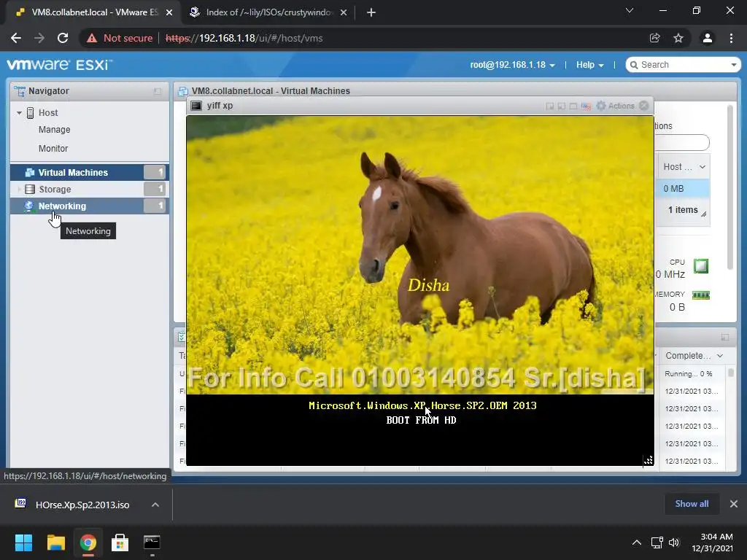Bookmark this page star icon
The image size is (747, 560).
[x=678, y=38]
